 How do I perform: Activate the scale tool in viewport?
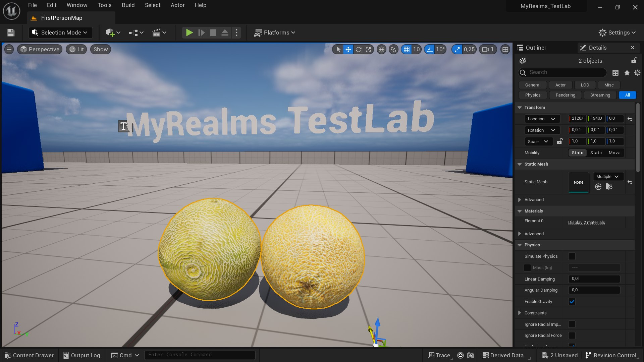tap(368, 49)
